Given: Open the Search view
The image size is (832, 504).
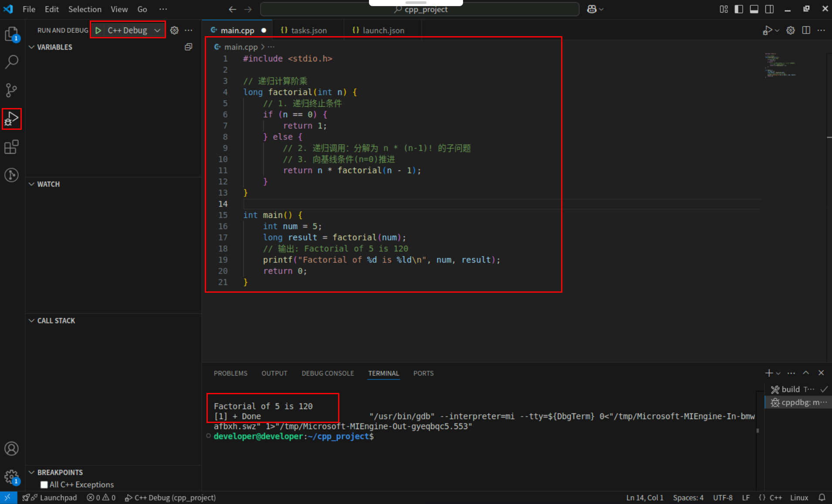Looking at the screenshot, I should point(12,62).
